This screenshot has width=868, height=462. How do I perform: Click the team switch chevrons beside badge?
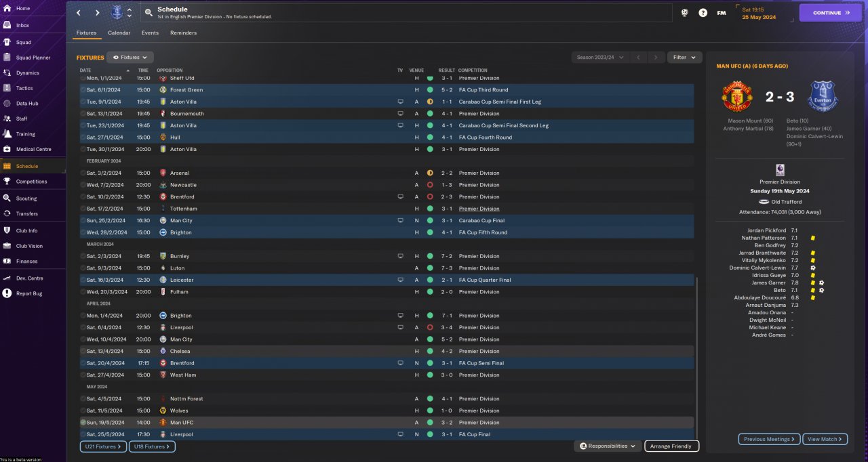(x=130, y=12)
